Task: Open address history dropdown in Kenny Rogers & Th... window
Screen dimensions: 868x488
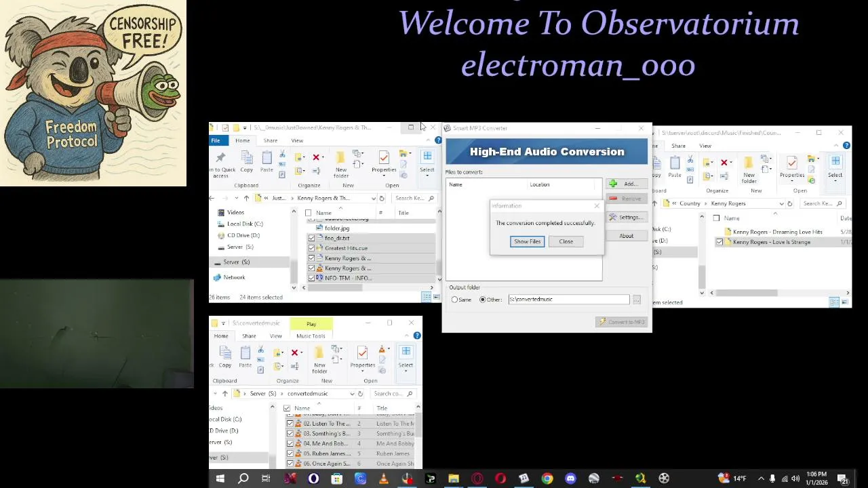Action: coord(373,199)
